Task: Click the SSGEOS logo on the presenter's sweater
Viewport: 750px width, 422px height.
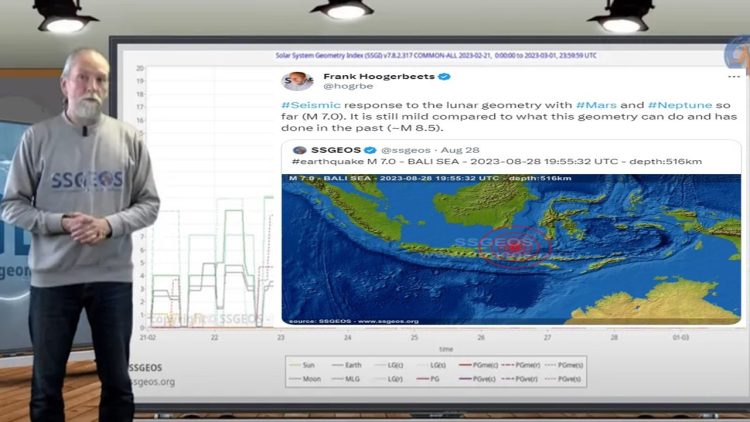Action: click(87, 180)
